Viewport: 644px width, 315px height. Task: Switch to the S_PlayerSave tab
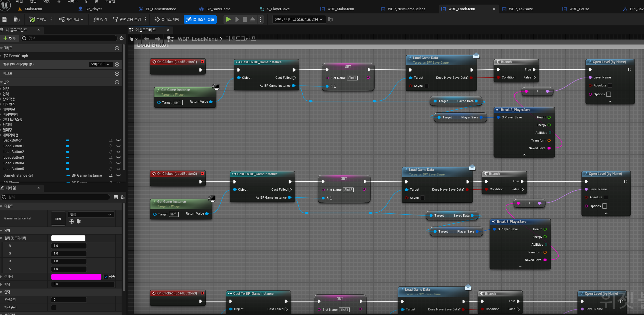point(278,9)
